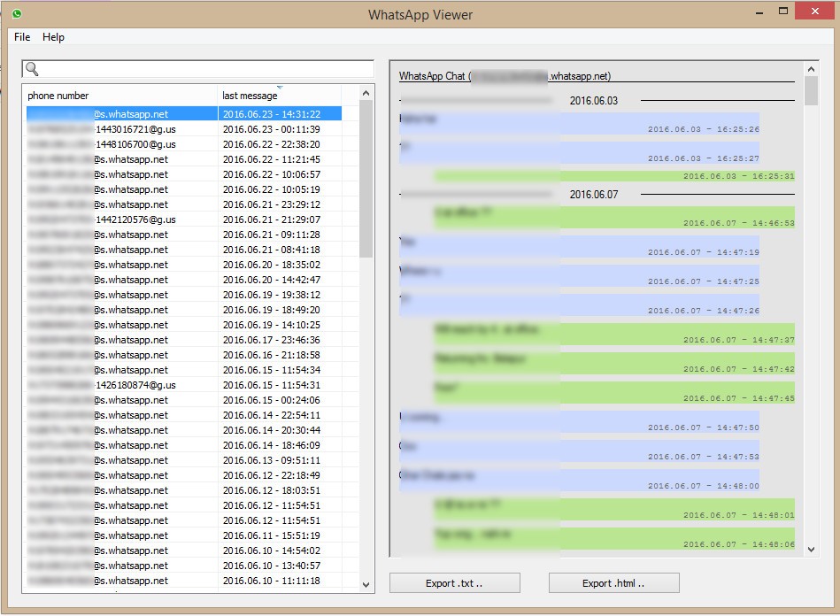Select chat dated 2016.06.22 - 10:05:19
840x616 pixels.
[x=184, y=189]
